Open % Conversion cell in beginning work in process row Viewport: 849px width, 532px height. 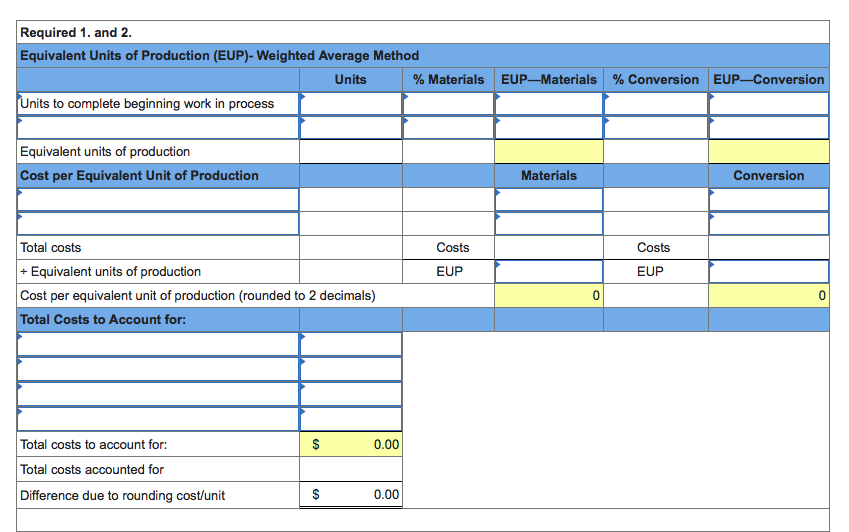coord(656,103)
